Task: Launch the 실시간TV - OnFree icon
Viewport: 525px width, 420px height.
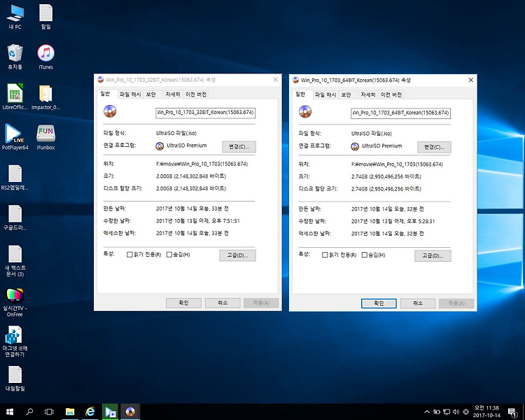Action: pos(15,302)
